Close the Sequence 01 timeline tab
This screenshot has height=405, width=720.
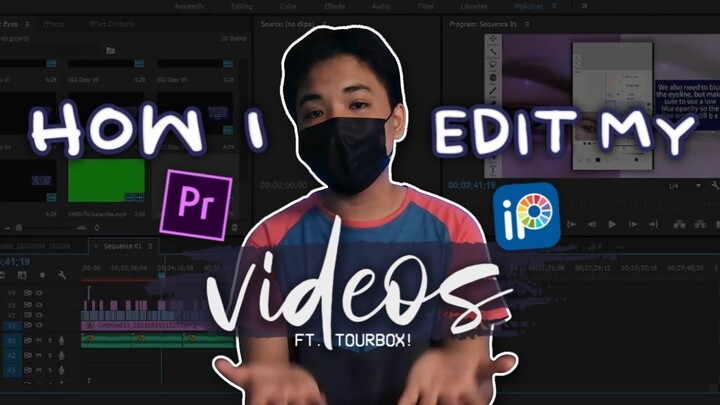click(96, 247)
